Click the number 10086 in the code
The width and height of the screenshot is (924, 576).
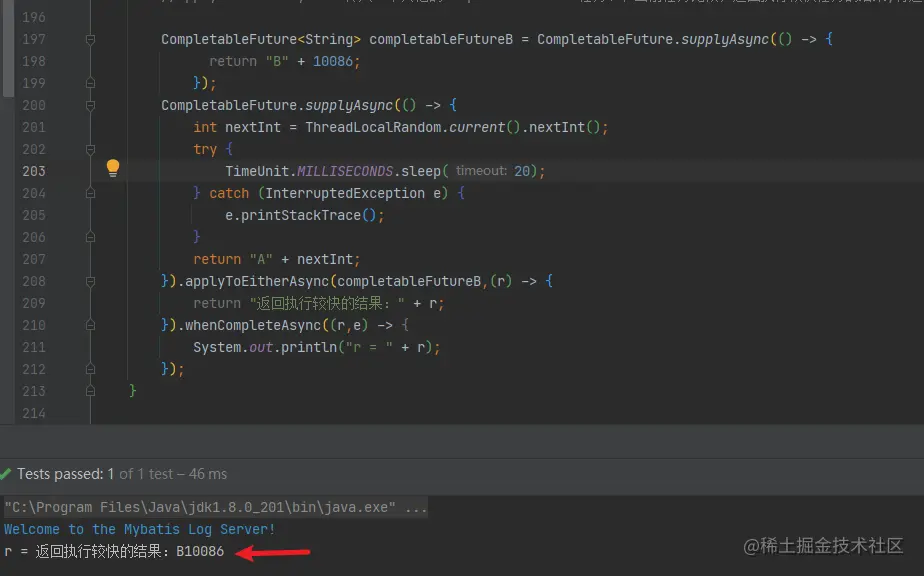coord(332,61)
